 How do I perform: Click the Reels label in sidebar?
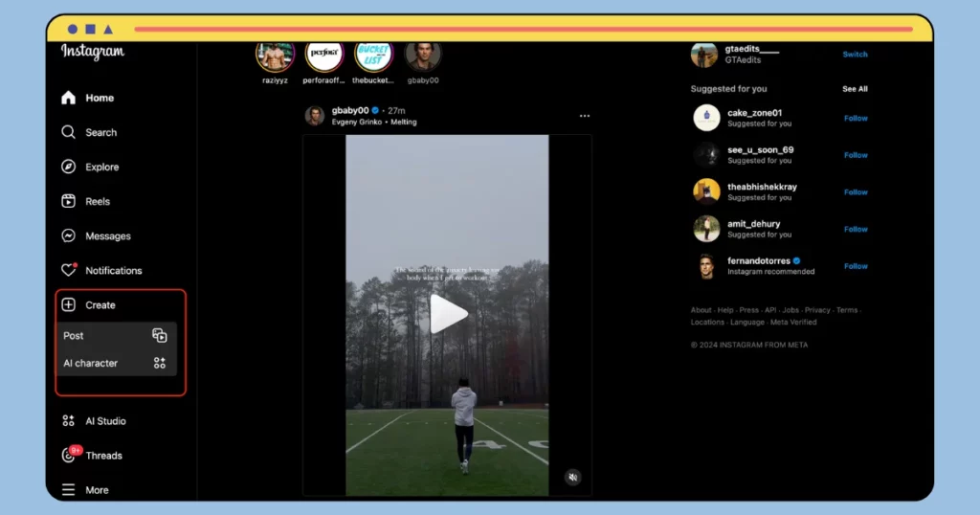click(x=98, y=201)
